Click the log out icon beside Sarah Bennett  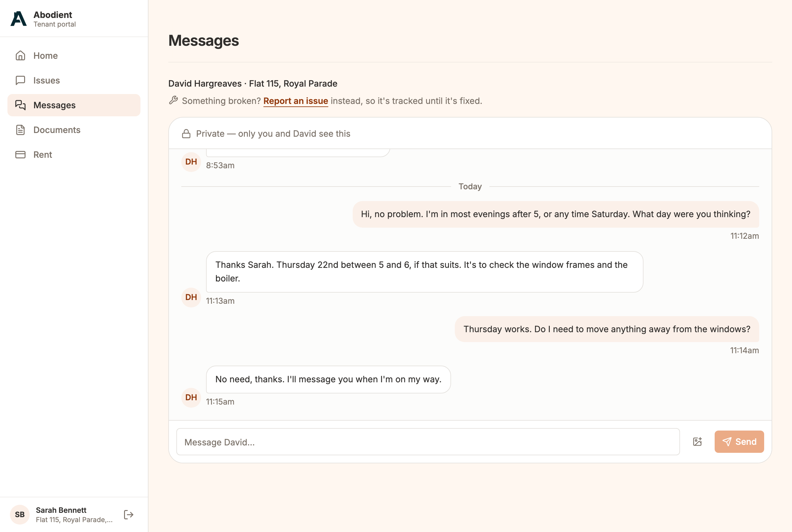point(129,515)
